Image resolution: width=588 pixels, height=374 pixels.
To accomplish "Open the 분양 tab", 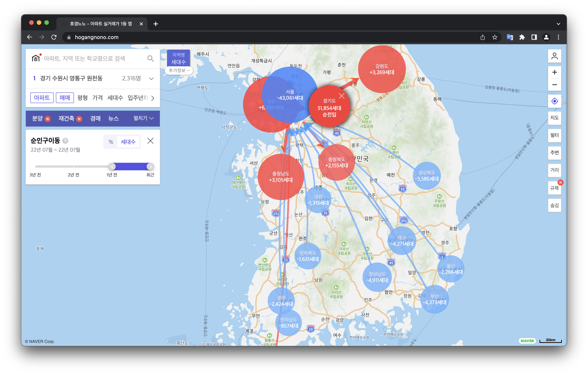I will (x=38, y=118).
